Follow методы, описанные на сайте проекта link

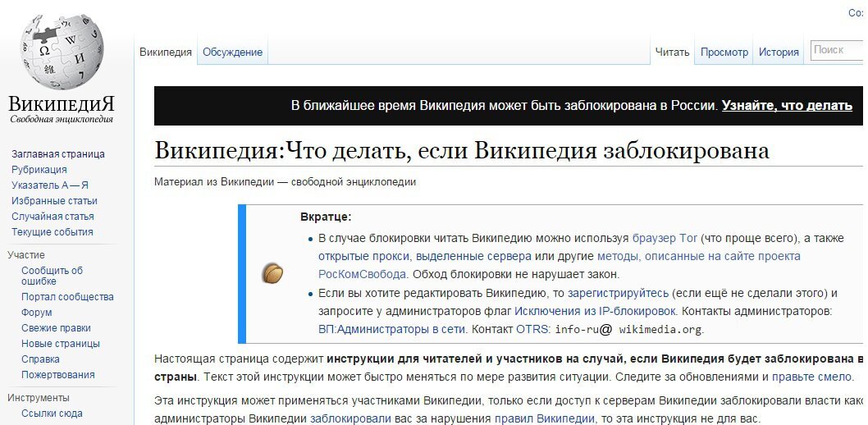coord(699,256)
